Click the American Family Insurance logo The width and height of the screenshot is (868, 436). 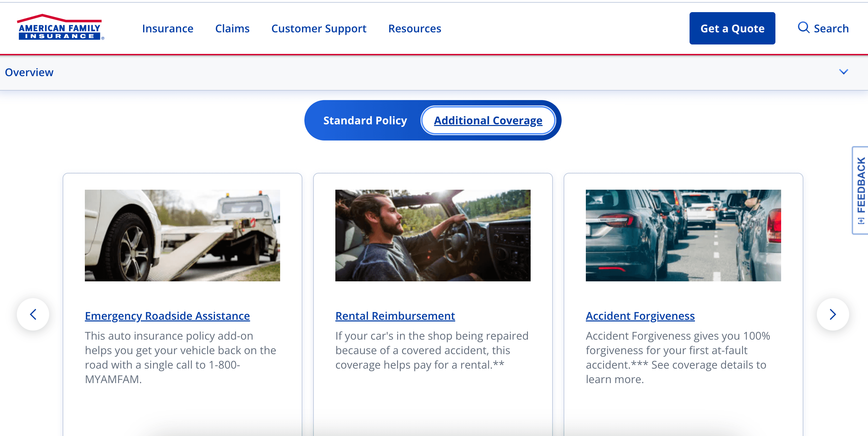coord(60,28)
